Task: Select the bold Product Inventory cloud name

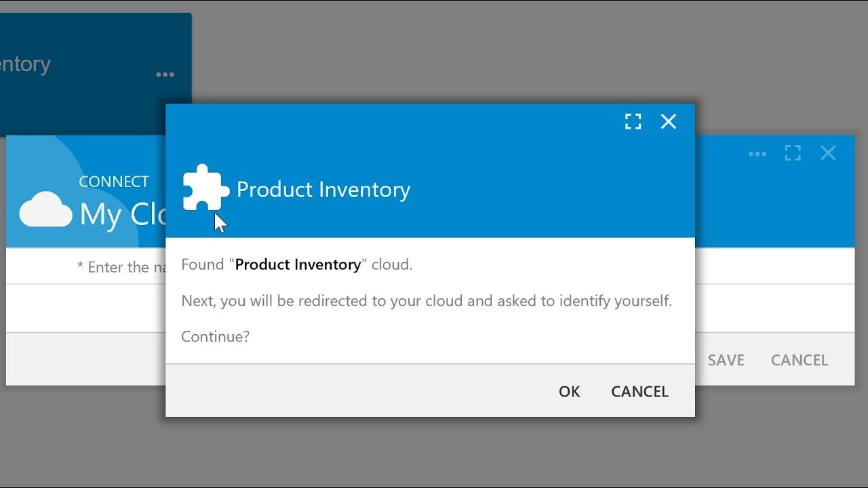Action: click(x=298, y=264)
